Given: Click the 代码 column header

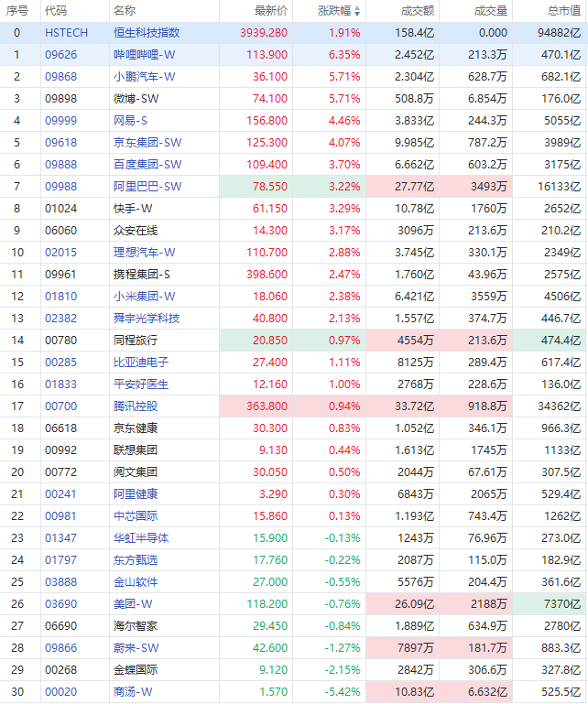Looking at the screenshot, I should pos(56,11).
